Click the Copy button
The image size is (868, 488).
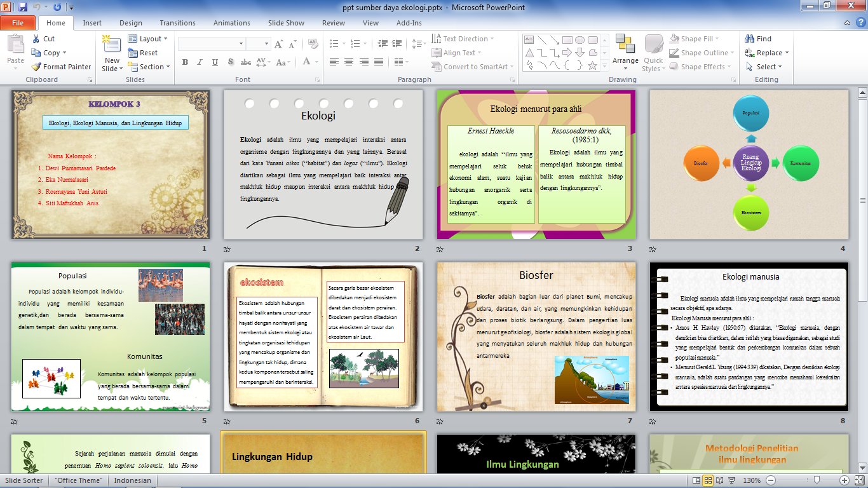(x=48, y=53)
